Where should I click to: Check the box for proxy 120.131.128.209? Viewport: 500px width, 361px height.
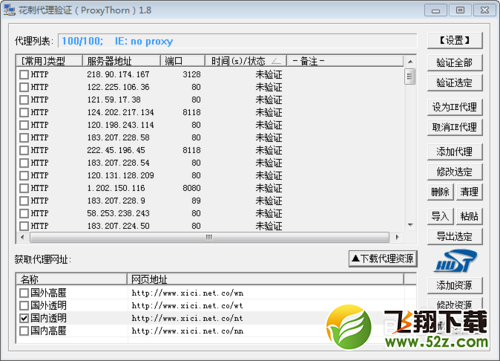(24, 176)
